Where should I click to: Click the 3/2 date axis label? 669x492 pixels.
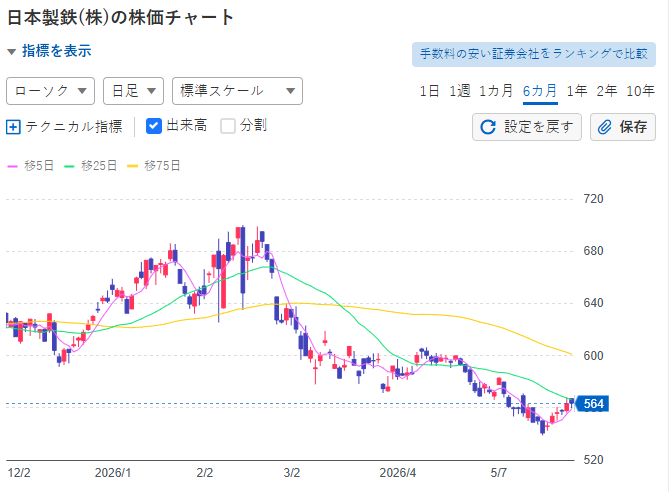coord(292,473)
